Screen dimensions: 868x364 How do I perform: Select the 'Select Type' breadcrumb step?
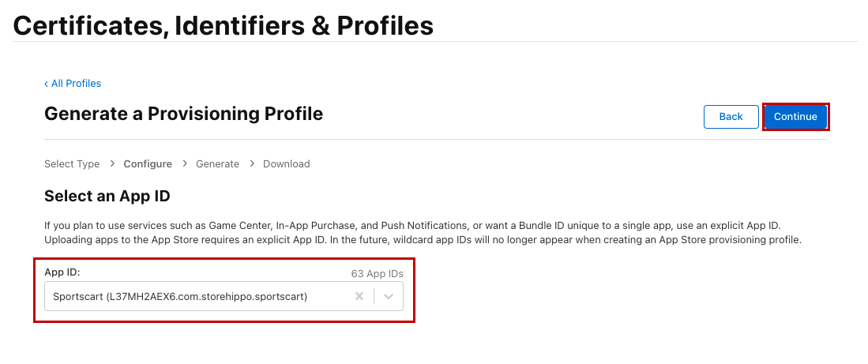coord(72,164)
